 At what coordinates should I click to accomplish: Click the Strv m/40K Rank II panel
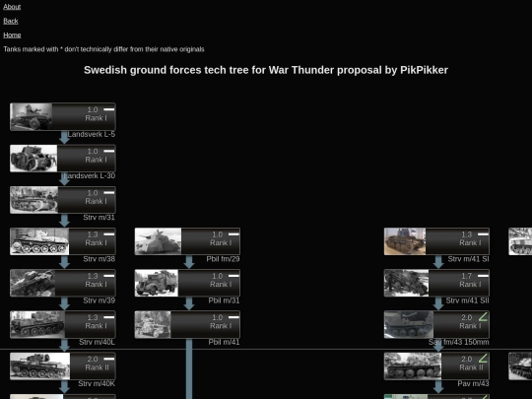(93, 366)
